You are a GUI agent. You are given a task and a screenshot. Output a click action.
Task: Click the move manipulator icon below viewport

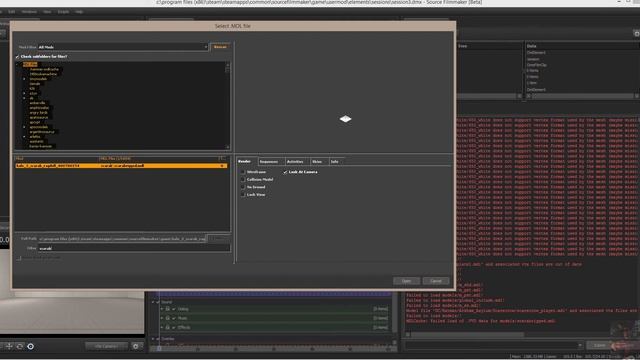point(9,346)
